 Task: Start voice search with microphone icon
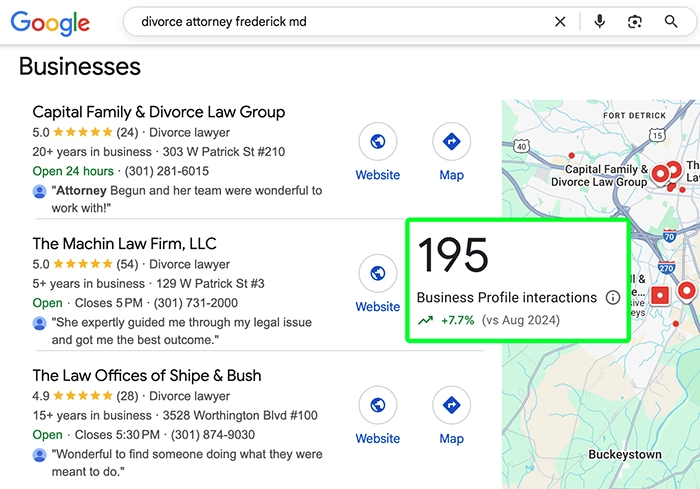(x=600, y=21)
